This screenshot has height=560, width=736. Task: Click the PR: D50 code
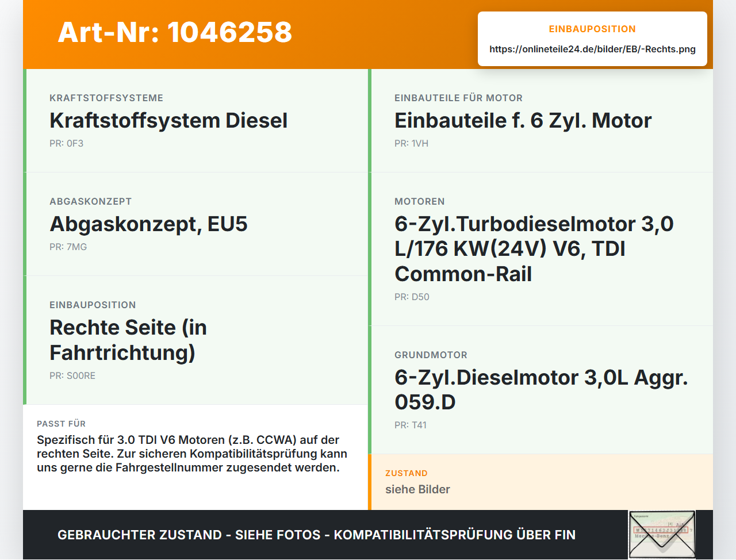coord(412,297)
